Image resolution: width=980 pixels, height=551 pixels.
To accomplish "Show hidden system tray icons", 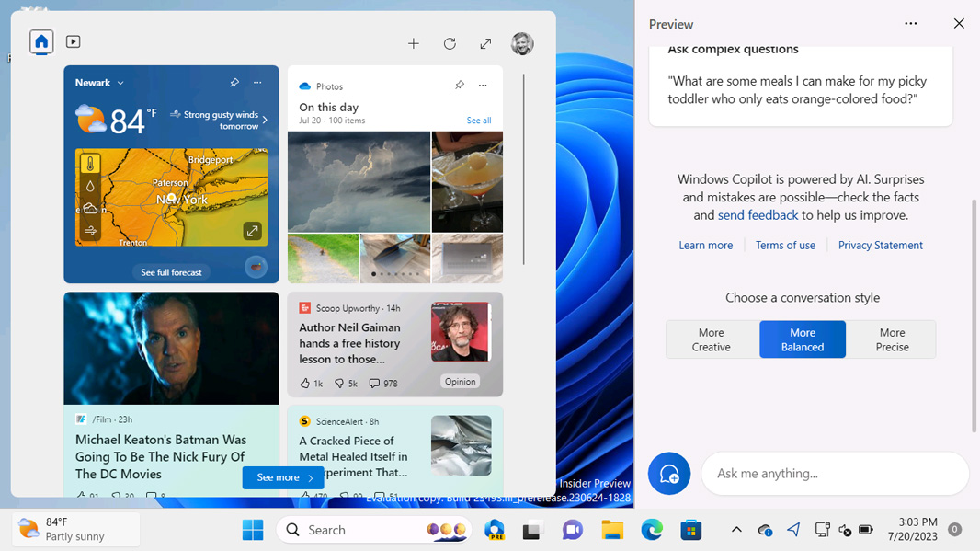I will (736, 530).
